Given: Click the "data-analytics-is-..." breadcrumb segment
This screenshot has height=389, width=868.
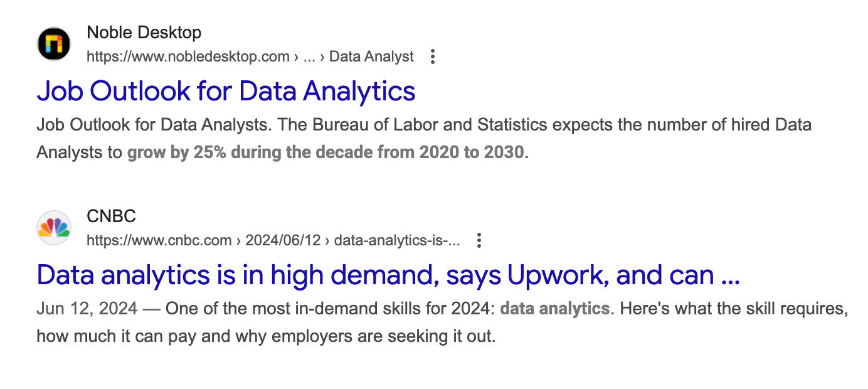Looking at the screenshot, I should [x=398, y=240].
